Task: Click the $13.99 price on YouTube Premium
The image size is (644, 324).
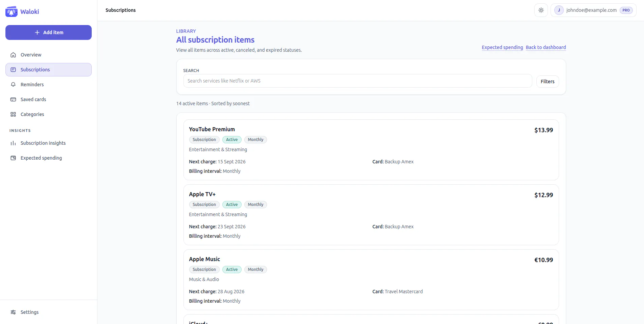Action: click(x=543, y=130)
